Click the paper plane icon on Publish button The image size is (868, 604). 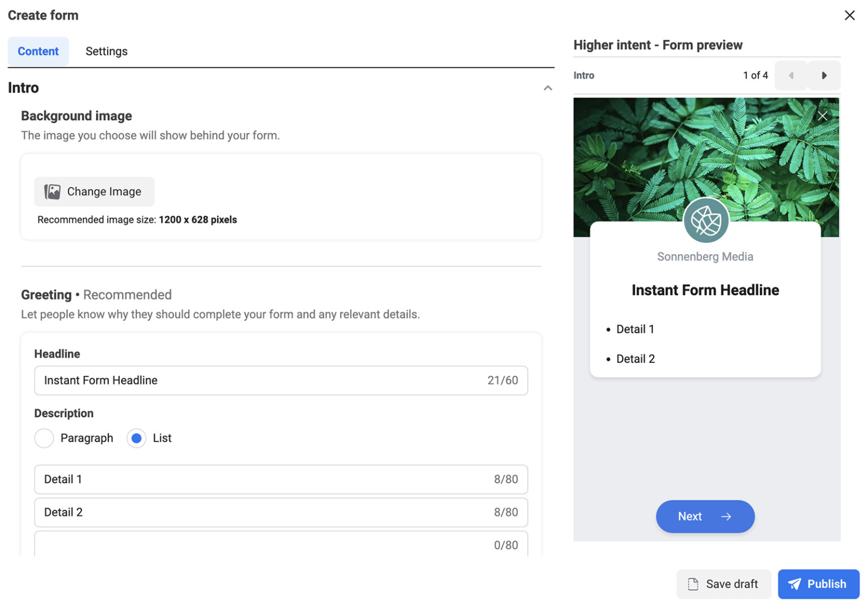tap(795, 584)
